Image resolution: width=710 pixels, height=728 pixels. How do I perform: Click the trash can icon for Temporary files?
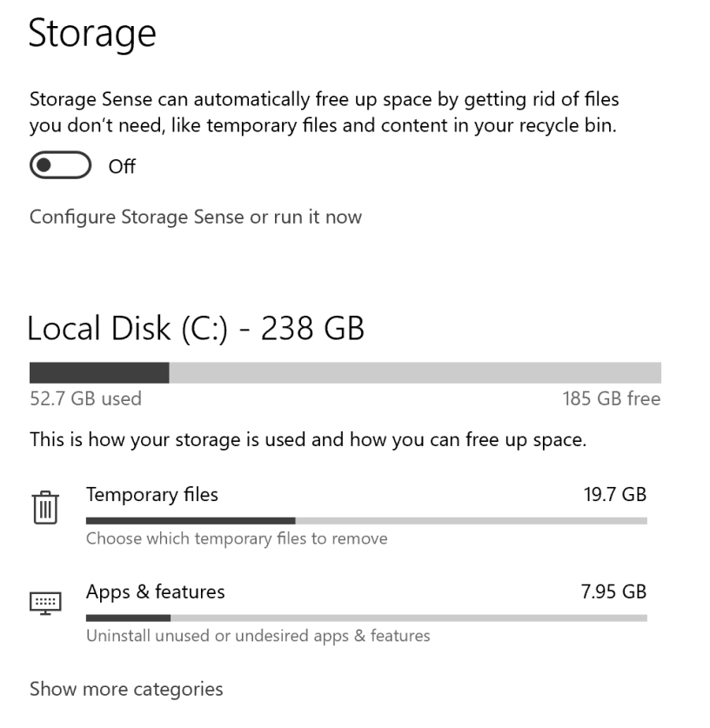click(x=45, y=507)
